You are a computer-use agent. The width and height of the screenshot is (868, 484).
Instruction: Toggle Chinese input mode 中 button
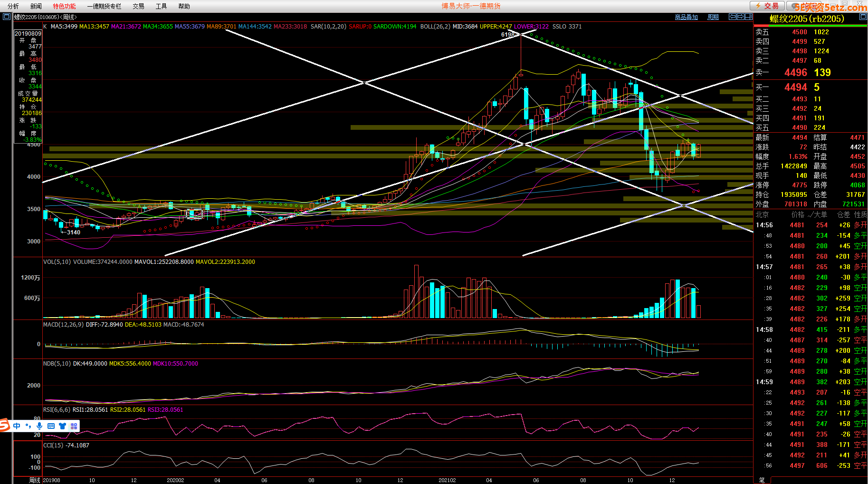[17, 426]
